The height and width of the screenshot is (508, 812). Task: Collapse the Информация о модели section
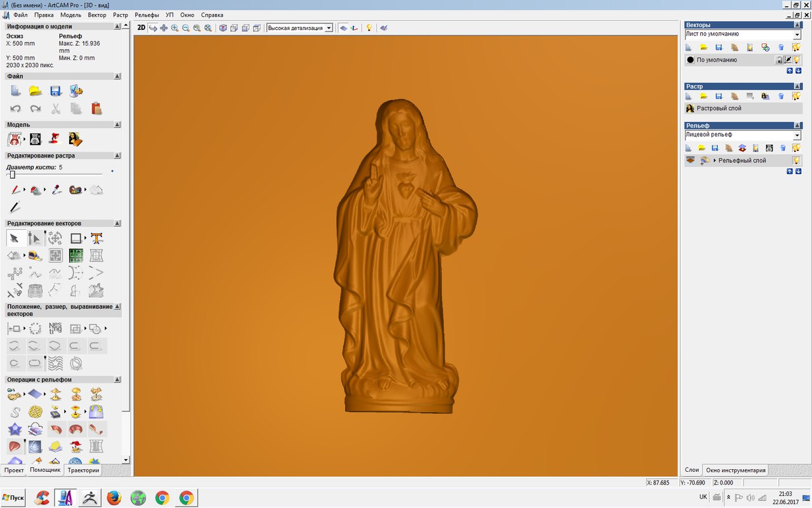pyautogui.click(x=117, y=27)
